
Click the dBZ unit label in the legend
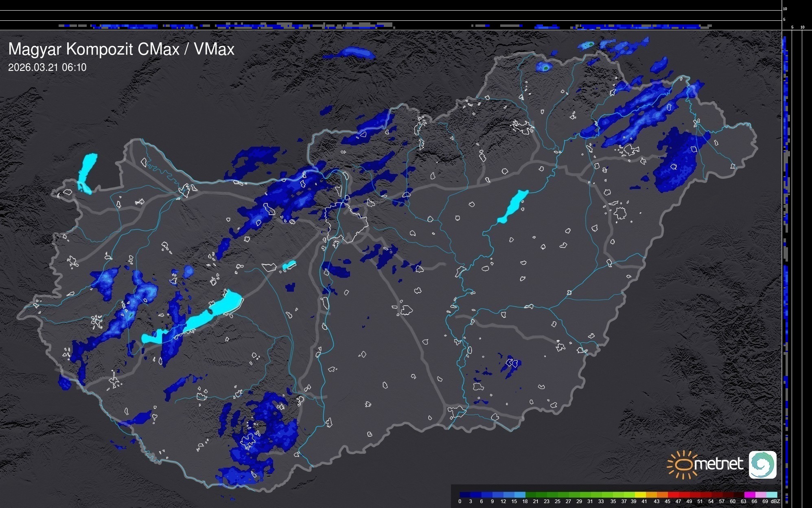(775, 501)
